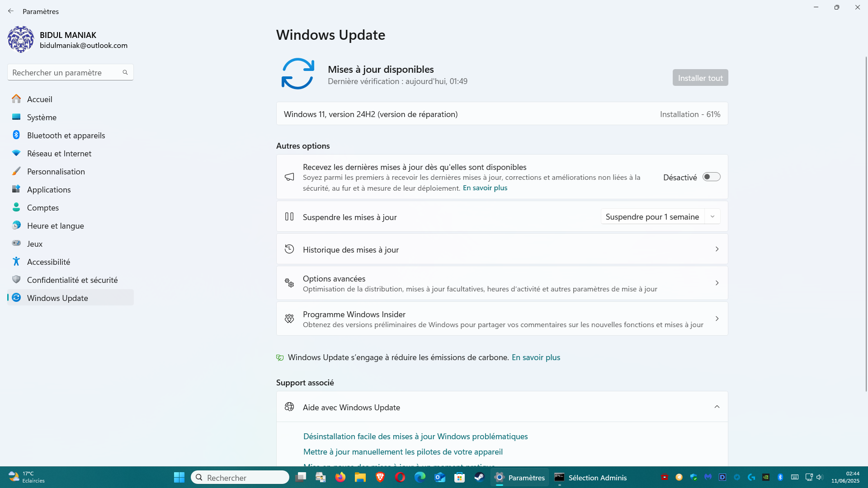
Task: Open Options avancées chevron
Action: 717,283
